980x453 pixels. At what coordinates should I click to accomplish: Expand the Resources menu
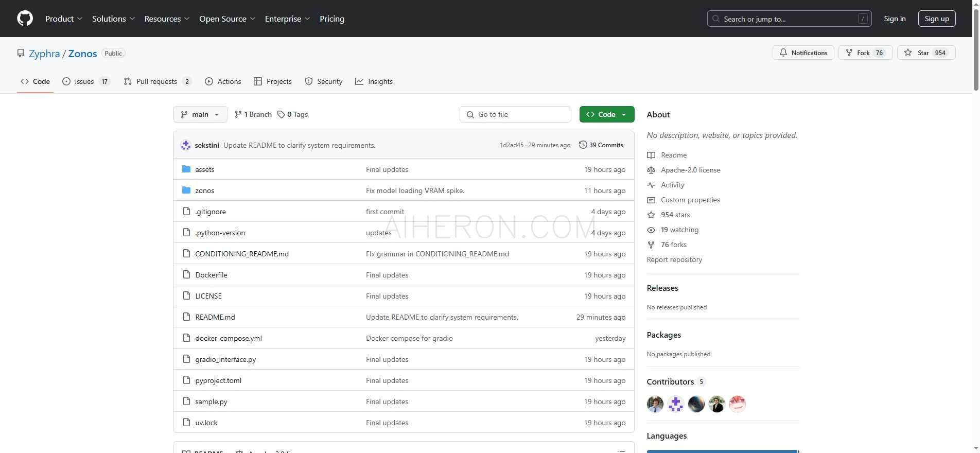tap(167, 19)
